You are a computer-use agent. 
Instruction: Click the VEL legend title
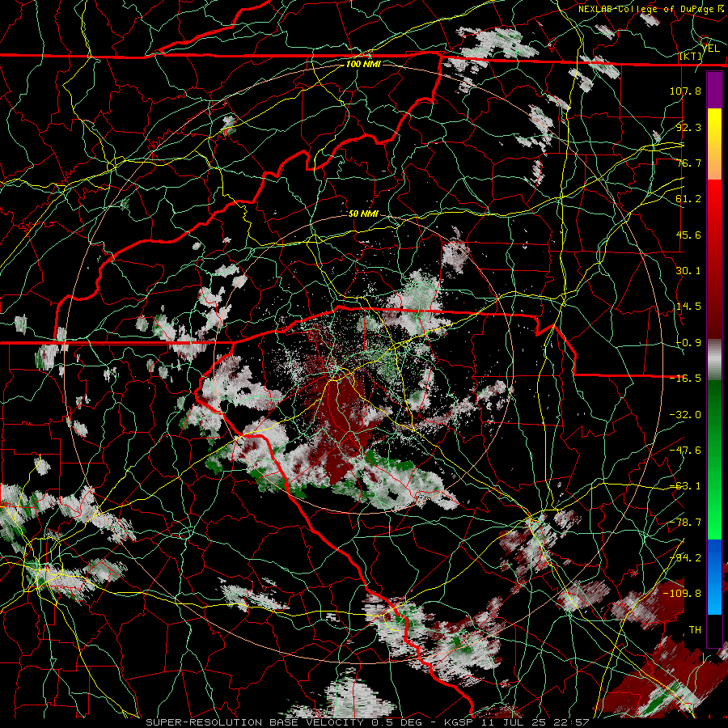(710, 48)
